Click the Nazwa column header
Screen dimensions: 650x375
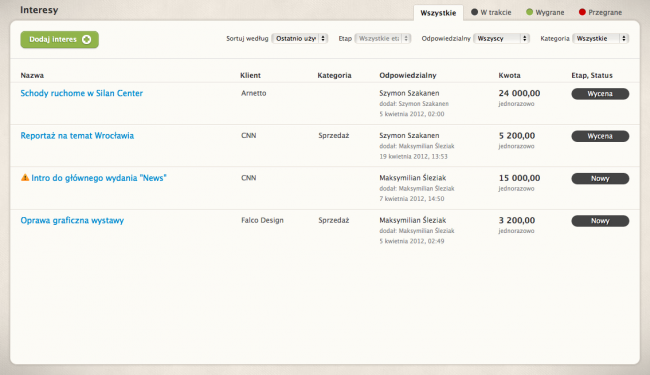point(32,75)
